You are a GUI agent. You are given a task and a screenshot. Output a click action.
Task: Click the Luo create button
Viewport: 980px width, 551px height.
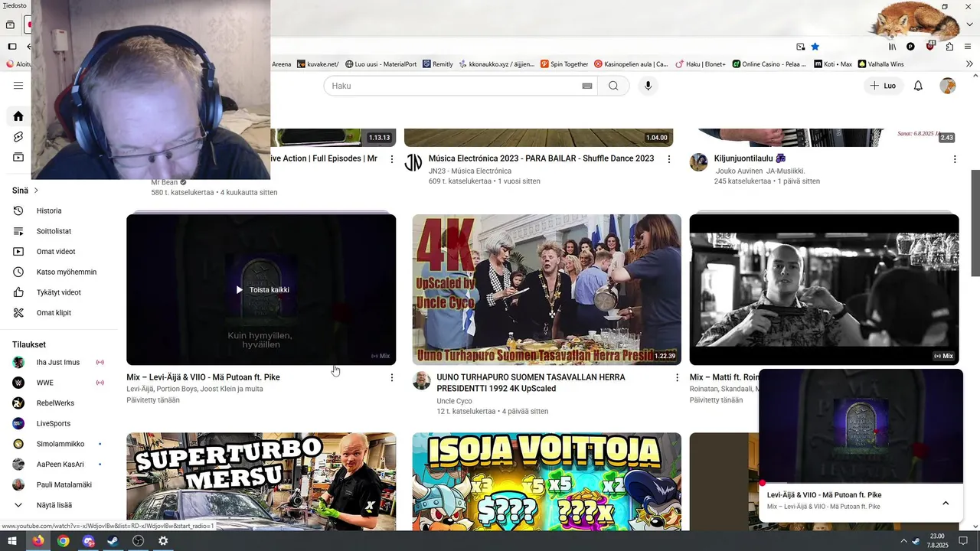[883, 86]
